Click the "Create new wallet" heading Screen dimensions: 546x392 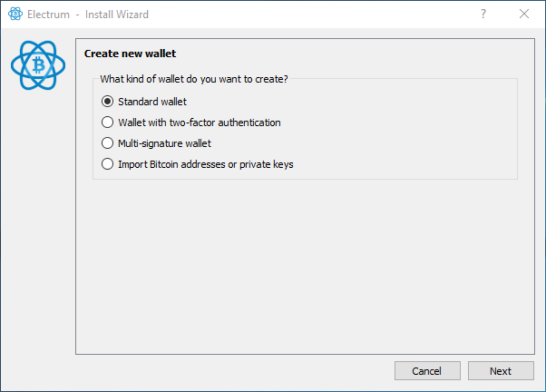pos(130,54)
